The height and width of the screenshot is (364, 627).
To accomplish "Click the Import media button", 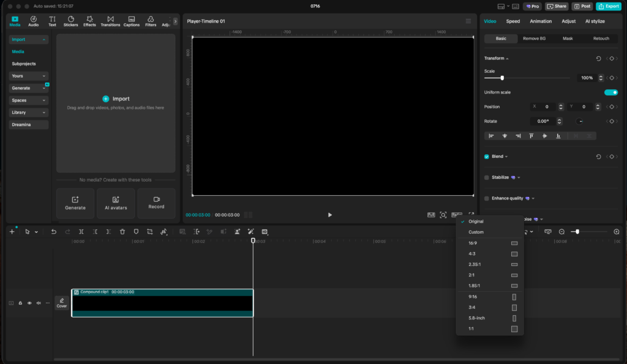I will coord(116,98).
